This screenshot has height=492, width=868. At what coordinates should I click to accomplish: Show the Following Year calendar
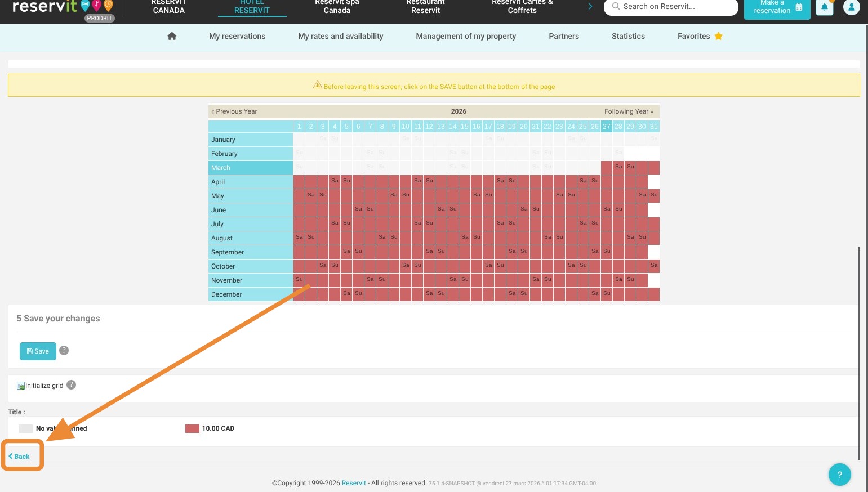point(629,111)
